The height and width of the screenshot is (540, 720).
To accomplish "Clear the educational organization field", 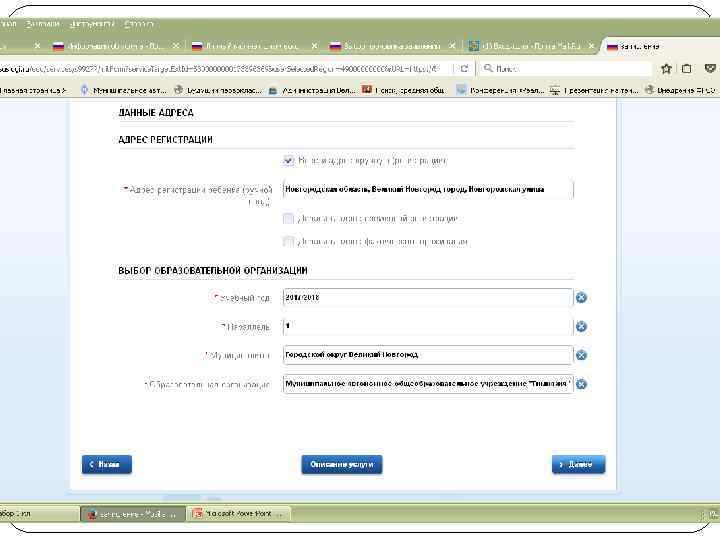I will point(581,384).
